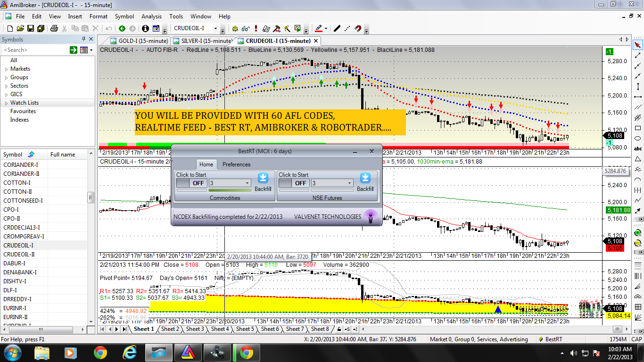This screenshot has width=644, height=362.
Task: Toggle the NSE Futures OFF switch
Action: point(293,183)
